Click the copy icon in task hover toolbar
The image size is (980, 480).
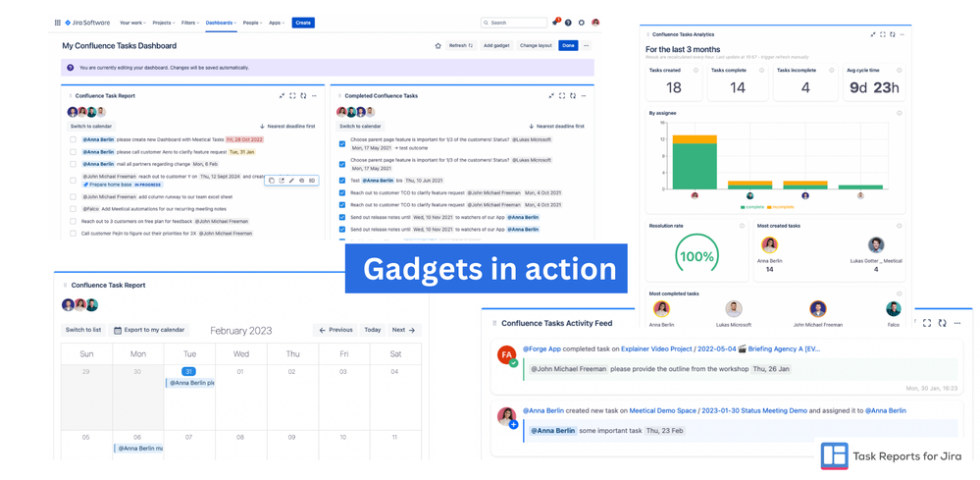pos(272,181)
